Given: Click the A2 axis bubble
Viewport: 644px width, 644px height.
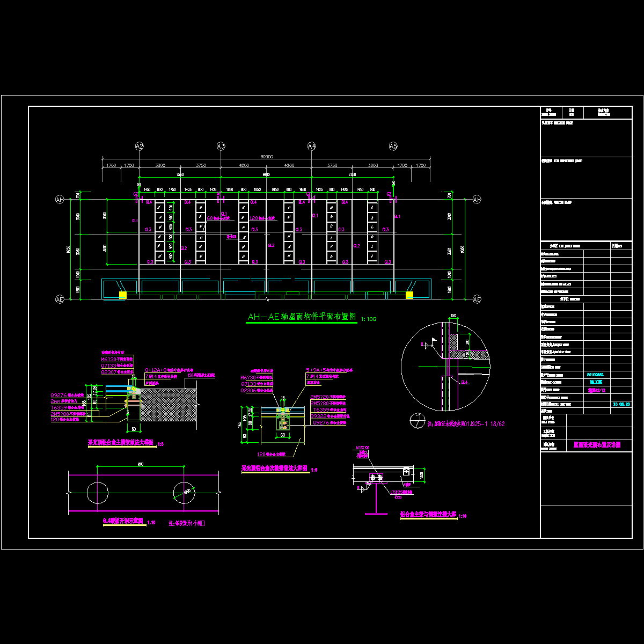Looking at the screenshot, I should point(140,146).
